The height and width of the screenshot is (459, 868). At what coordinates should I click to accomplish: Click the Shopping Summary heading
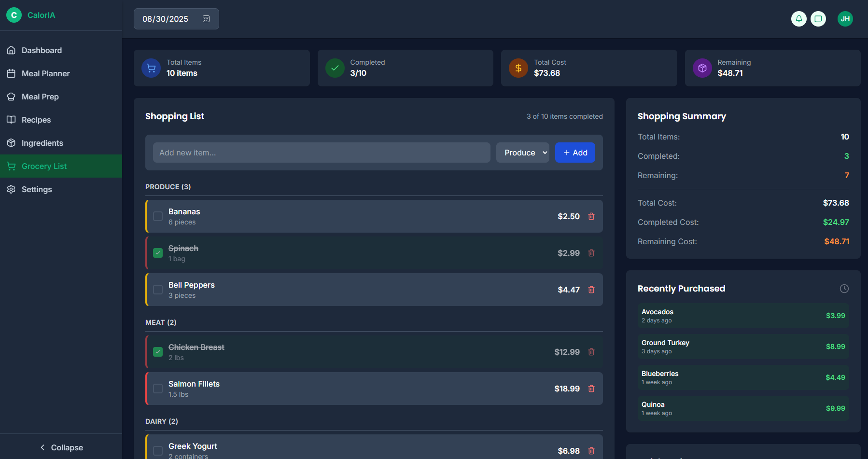click(x=682, y=116)
